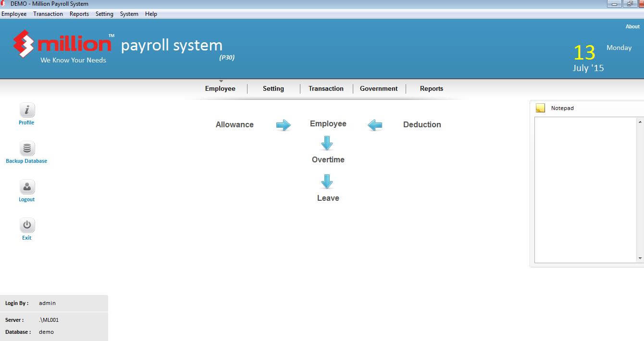Click inside the Notepad text area
Image resolution: width=644 pixels, height=341 pixels.
click(585, 190)
